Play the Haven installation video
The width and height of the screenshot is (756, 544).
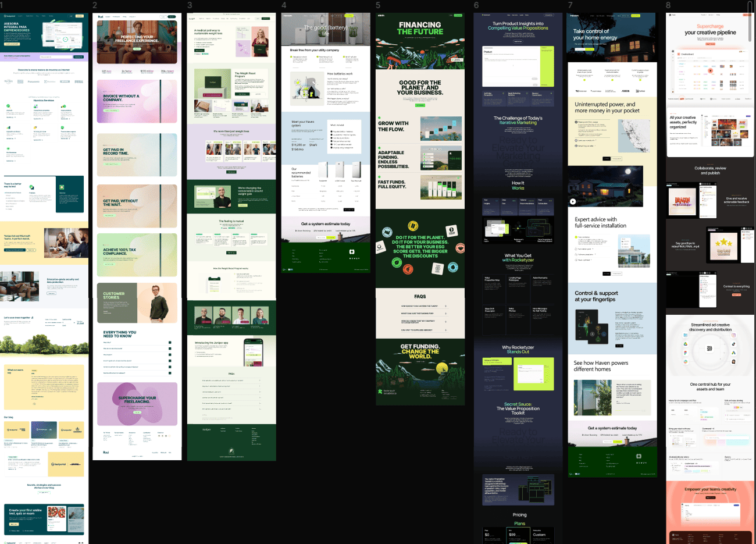[x=572, y=201]
